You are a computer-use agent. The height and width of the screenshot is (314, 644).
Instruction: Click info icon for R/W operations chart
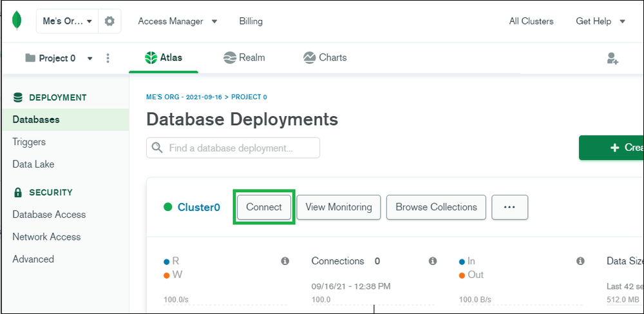[x=285, y=261]
